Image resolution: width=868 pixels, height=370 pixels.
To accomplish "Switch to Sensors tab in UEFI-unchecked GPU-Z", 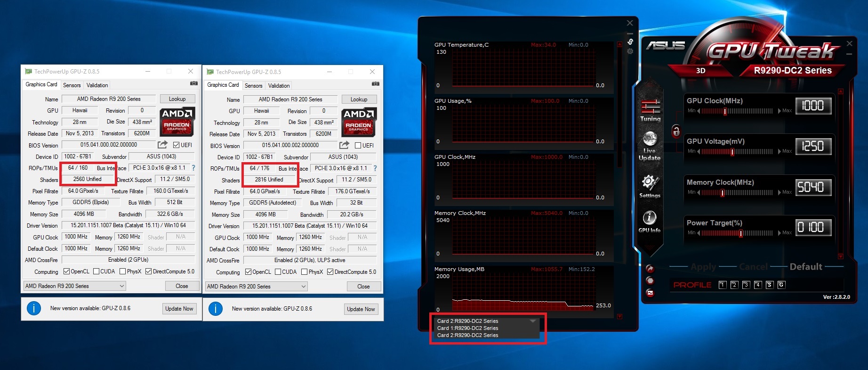I will pyautogui.click(x=254, y=86).
